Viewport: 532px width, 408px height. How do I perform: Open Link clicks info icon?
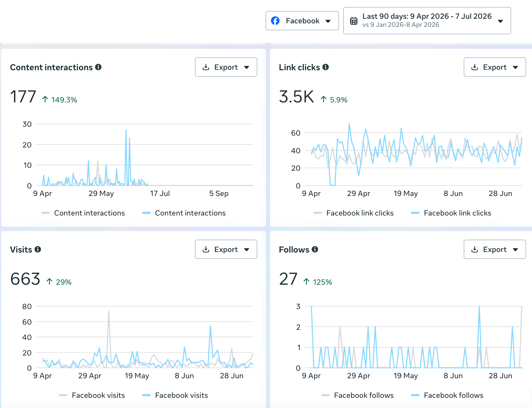point(326,67)
